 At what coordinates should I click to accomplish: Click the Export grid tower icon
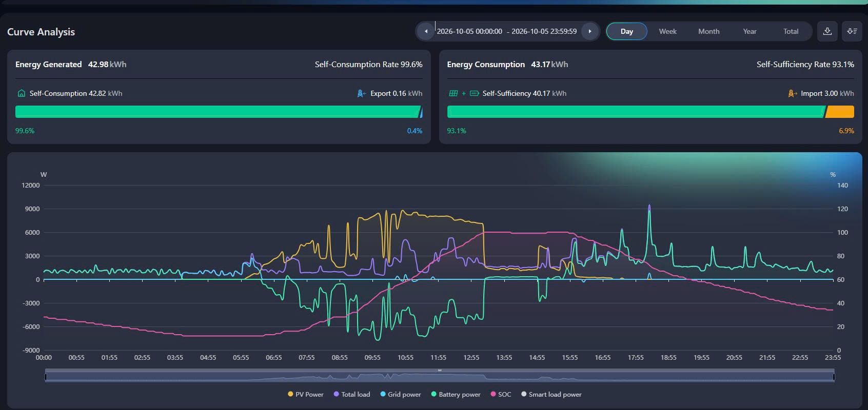361,93
